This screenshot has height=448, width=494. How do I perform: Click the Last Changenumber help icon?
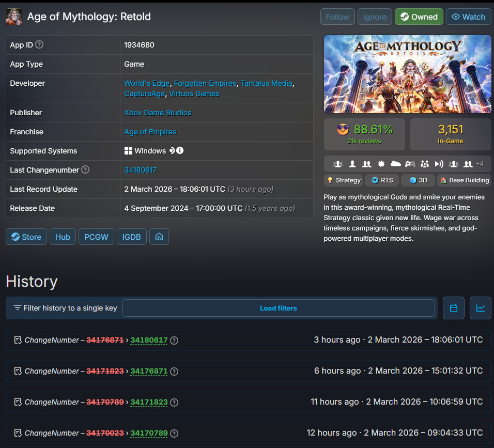coord(86,170)
